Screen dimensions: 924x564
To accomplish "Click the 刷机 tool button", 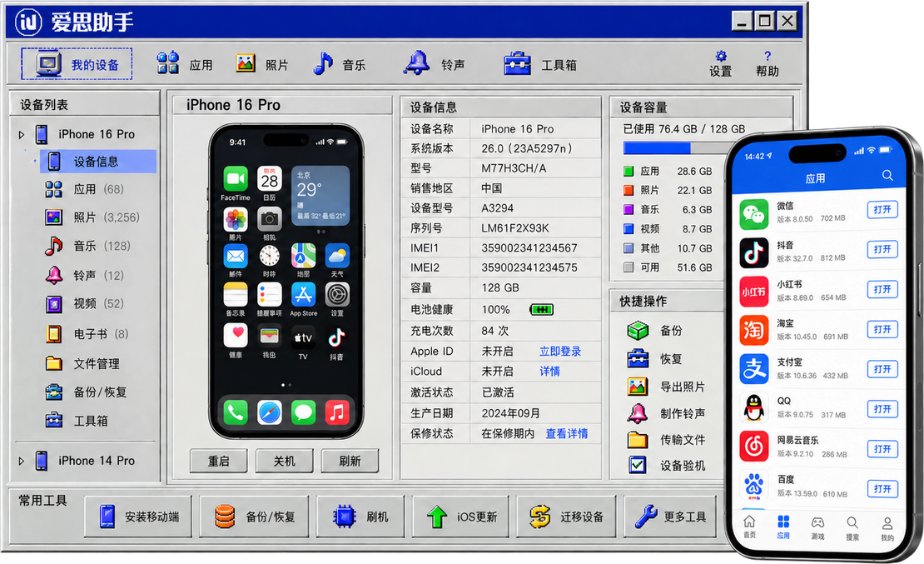I will coord(360,517).
